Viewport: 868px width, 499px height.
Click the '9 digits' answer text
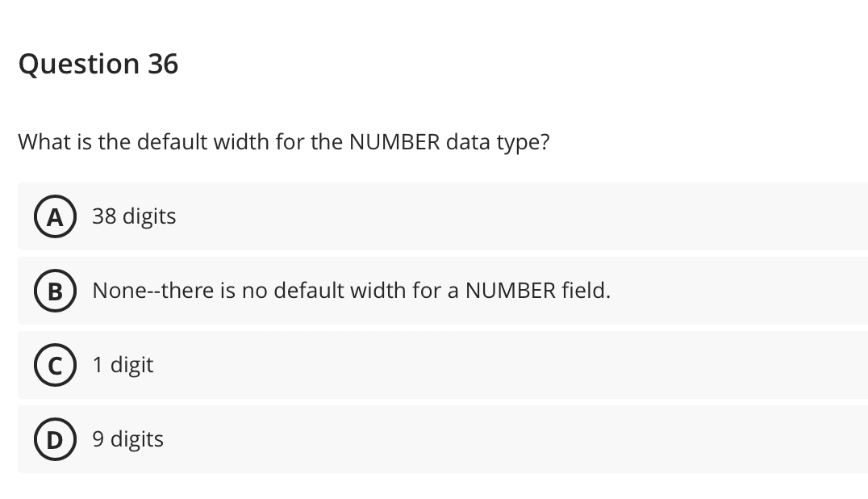[x=127, y=439]
